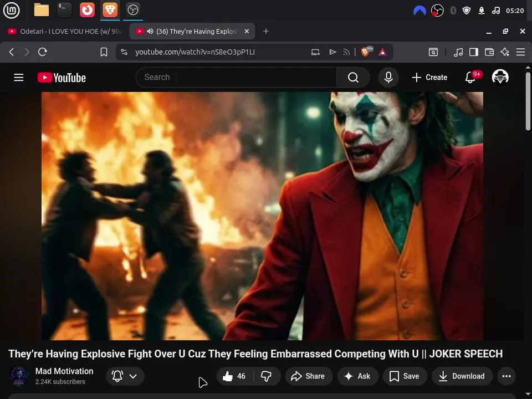Image resolution: width=532 pixels, height=399 pixels.
Task: Click the music note tray icon
Action: pyautogui.click(x=495, y=11)
